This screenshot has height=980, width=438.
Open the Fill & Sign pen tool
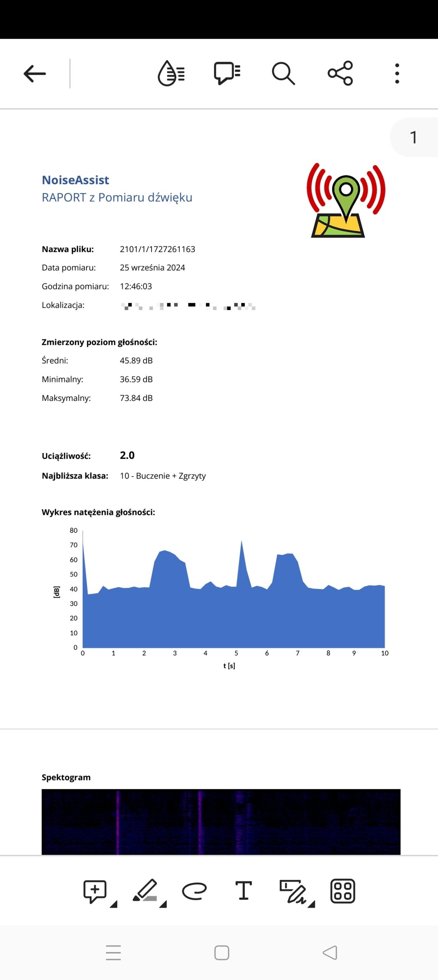pos(293,891)
